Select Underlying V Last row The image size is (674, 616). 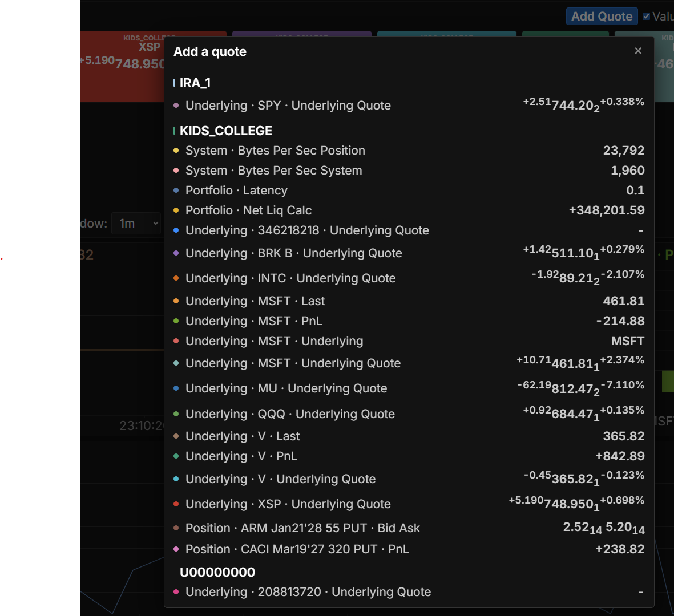click(409, 436)
